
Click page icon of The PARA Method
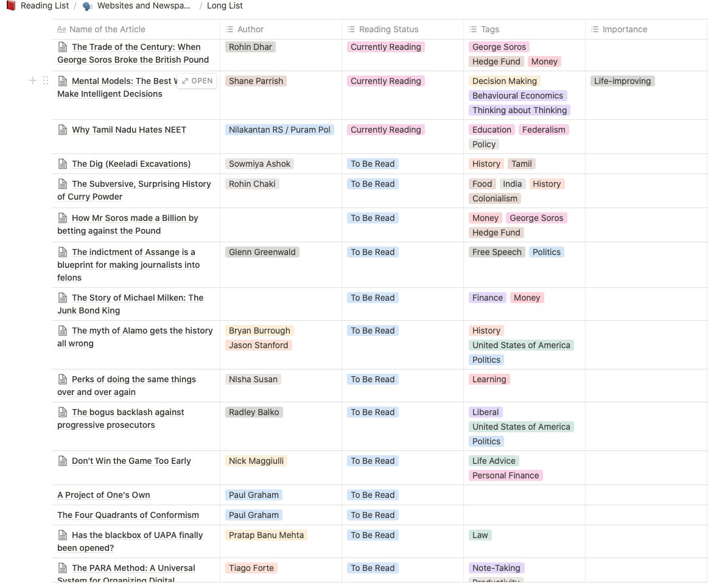click(x=63, y=568)
